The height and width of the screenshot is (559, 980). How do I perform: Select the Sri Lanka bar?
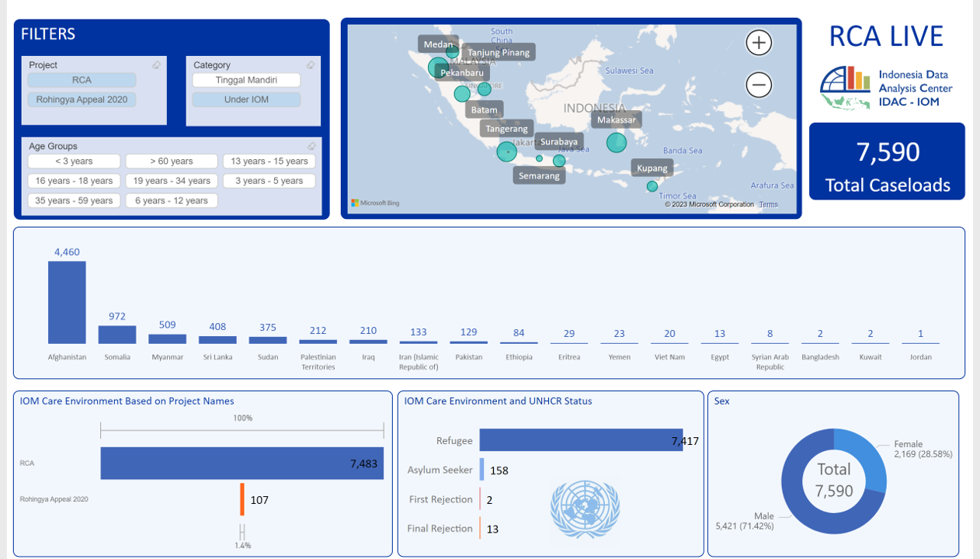click(217, 340)
